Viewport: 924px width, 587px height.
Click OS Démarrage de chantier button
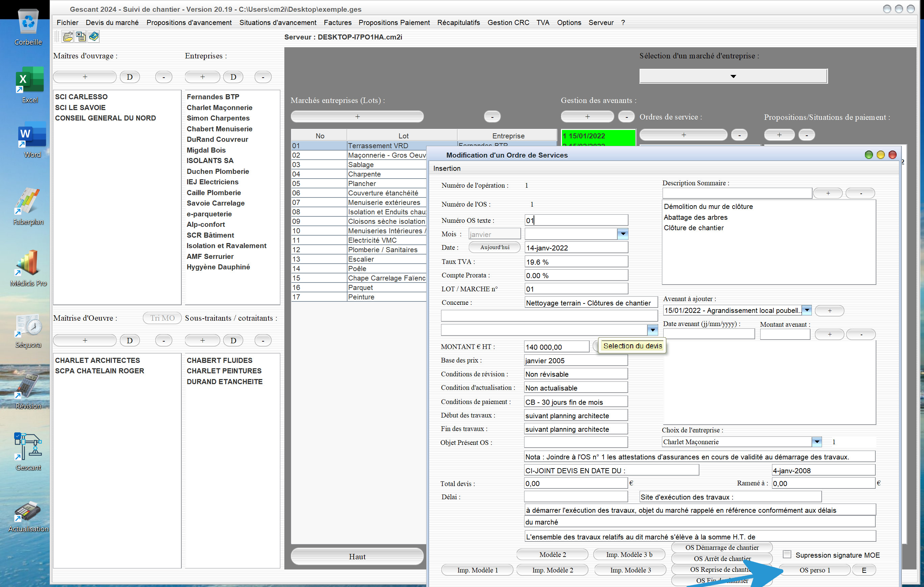(x=722, y=548)
